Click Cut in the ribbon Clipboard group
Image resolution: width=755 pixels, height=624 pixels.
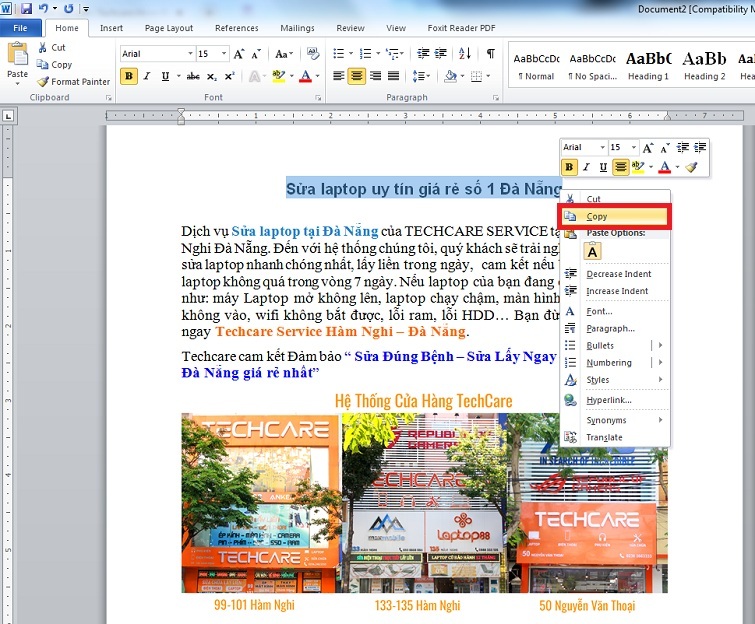pos(52,47)
